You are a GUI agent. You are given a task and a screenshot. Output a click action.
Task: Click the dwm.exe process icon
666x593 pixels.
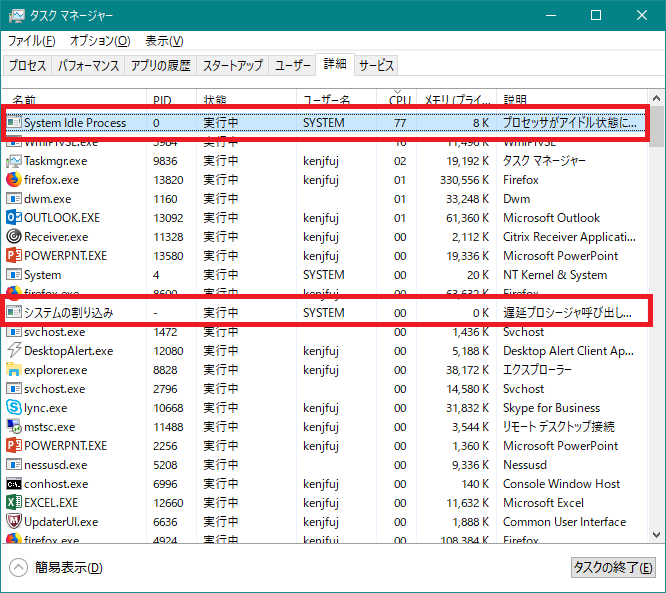(x=14, y=199)
